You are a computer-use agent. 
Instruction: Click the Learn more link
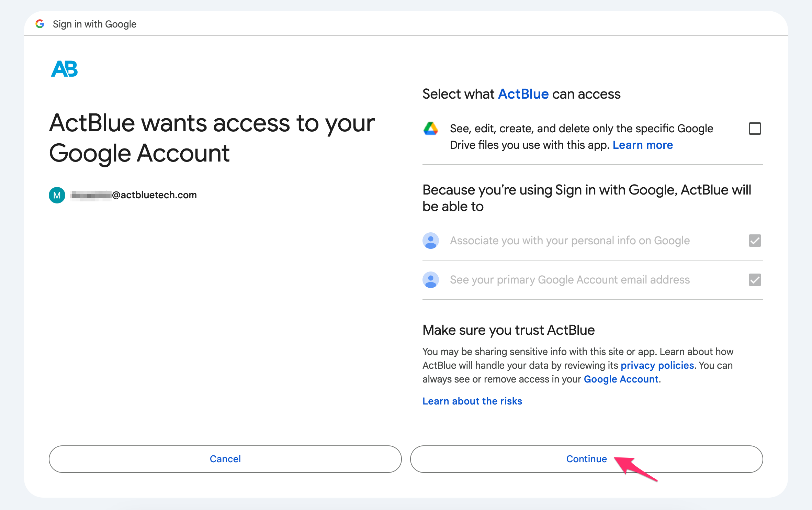pos(642,145)
